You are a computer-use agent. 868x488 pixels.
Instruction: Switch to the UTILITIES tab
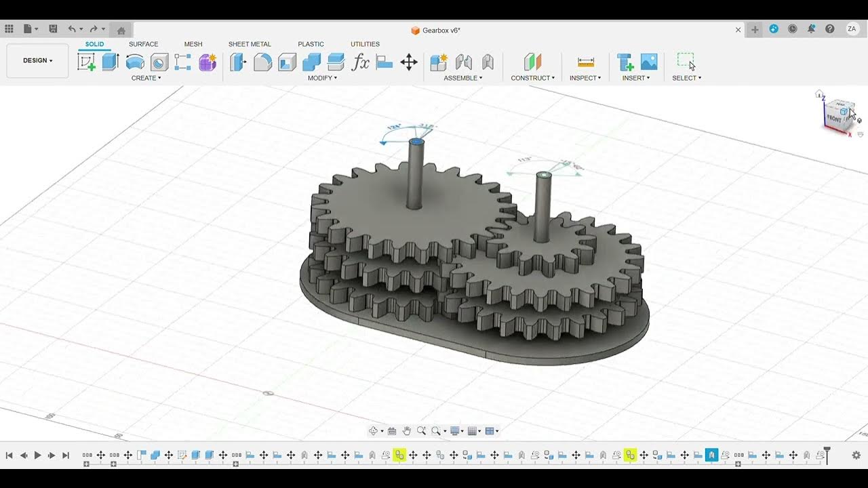coord(365,44)
